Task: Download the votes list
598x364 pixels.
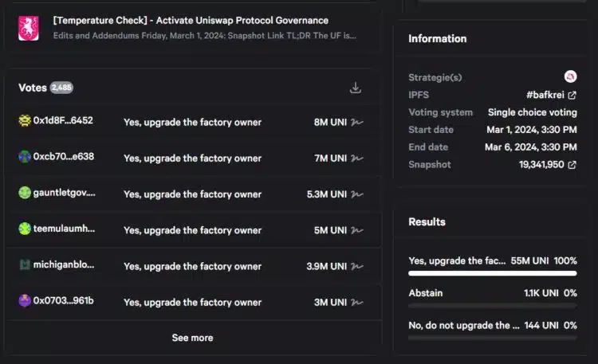Action: pyautogui.click(x=355, y=88)
